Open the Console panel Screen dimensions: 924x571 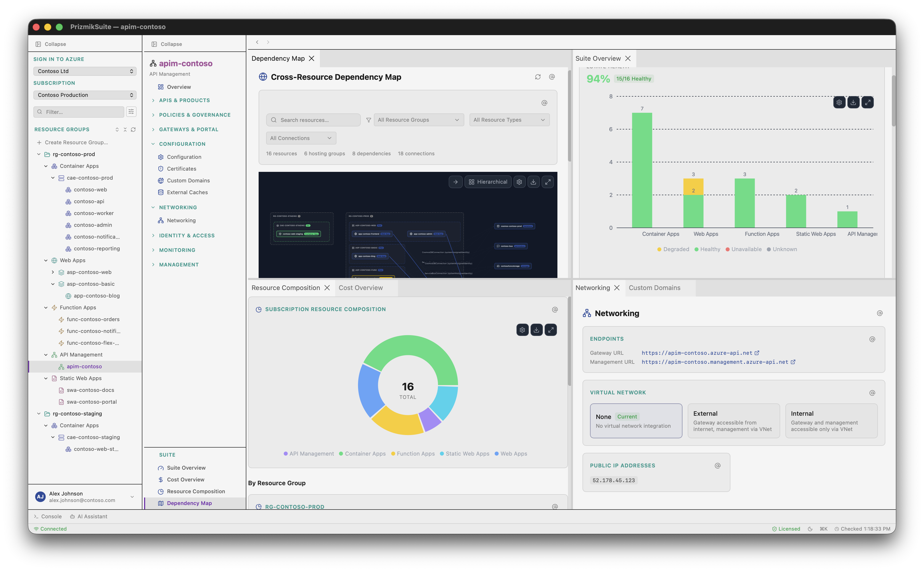tap(48, 517)
